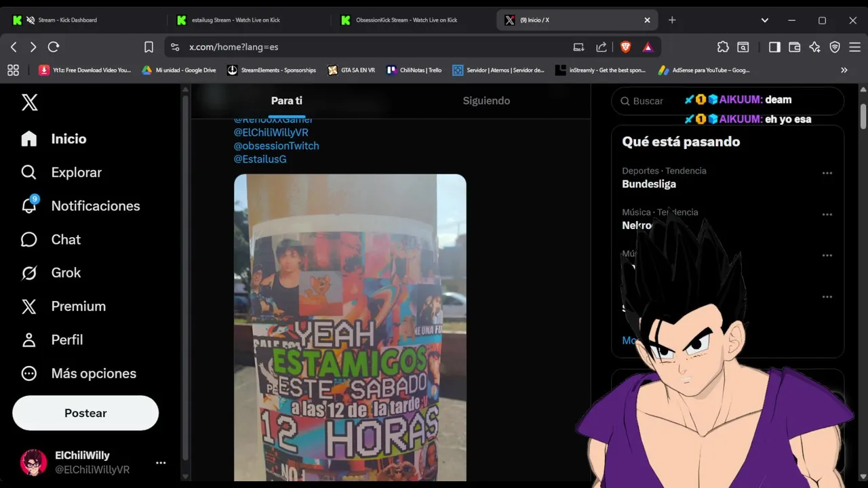Click the Postear button
868x488 pixels.
tap(85, 413)
